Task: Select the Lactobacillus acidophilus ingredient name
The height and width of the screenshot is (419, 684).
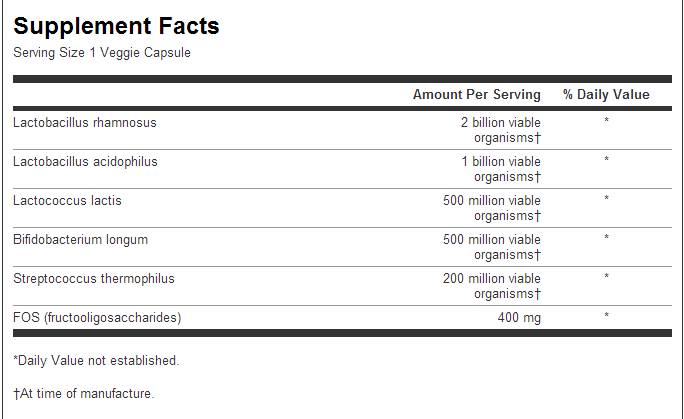Action: (x=85, y=162)
